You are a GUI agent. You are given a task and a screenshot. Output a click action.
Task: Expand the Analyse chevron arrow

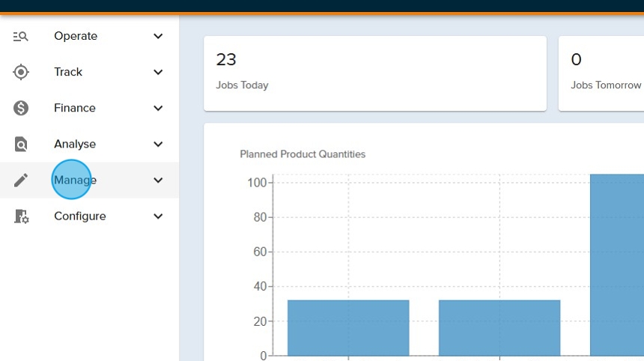click(158, 144)
